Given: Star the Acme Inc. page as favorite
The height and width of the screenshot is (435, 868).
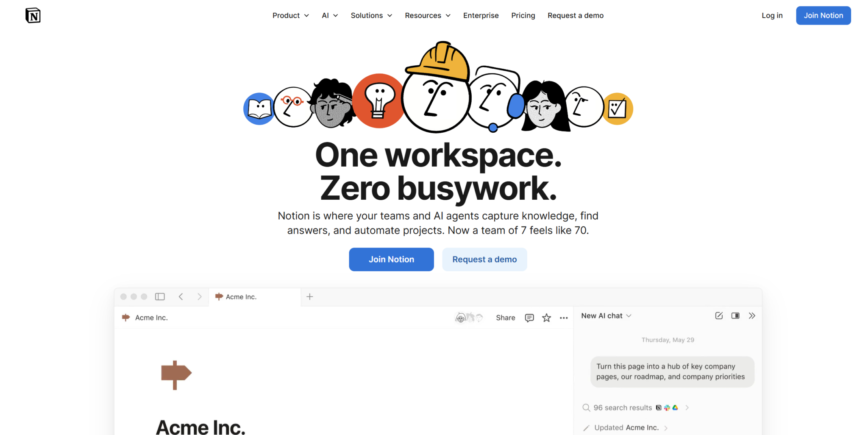Looking at the screenshot, I should tap(546, 318).
